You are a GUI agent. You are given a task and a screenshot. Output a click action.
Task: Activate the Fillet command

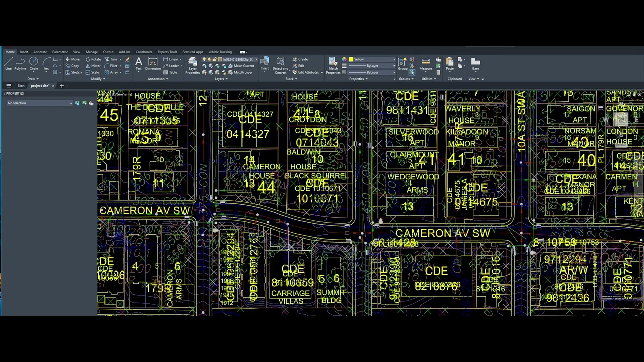pos(111,66)
